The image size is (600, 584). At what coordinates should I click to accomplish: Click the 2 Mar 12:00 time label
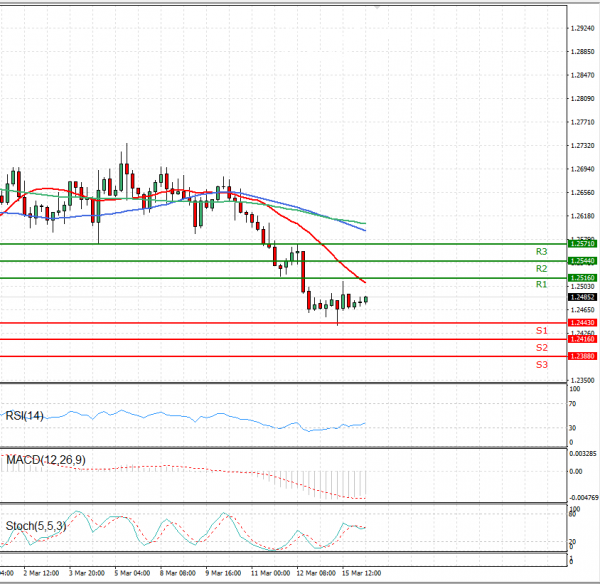pos(41,573)
